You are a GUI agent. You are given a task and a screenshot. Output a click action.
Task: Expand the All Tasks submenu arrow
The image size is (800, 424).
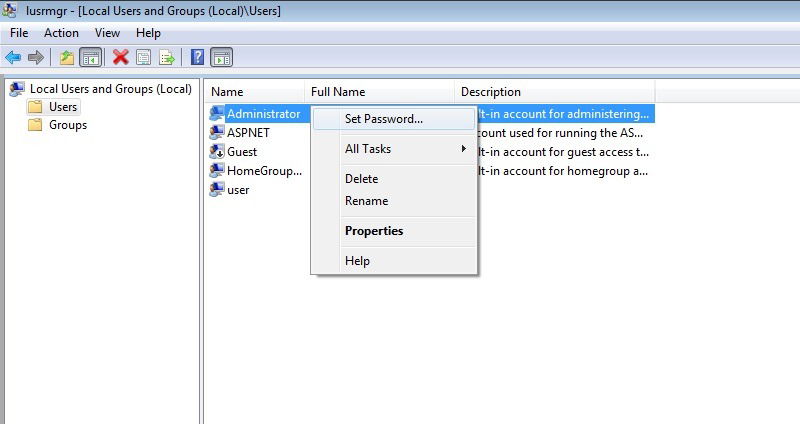pyautogui.click(x=463, y=148)
